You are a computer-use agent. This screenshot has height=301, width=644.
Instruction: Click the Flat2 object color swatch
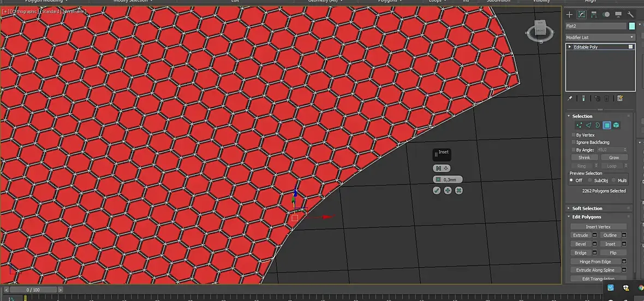[631, 26]
